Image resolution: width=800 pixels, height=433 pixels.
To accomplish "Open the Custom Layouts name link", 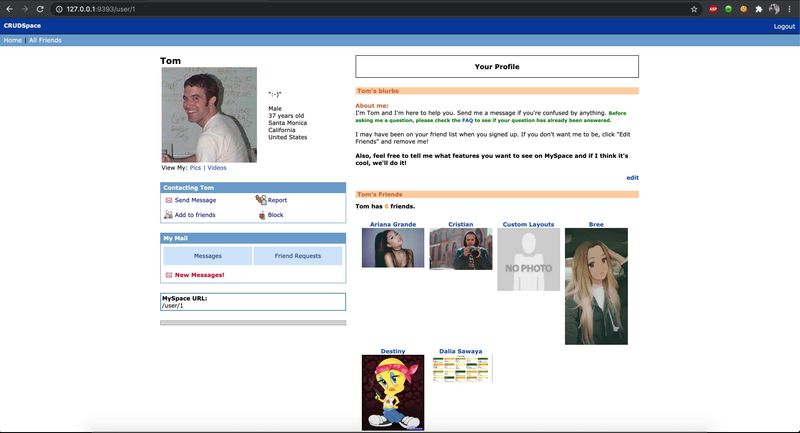I will tap(528, 224).
